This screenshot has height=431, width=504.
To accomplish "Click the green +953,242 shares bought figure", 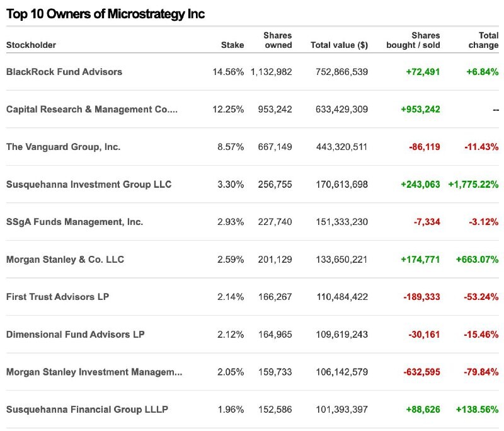I will click(420, 109).
